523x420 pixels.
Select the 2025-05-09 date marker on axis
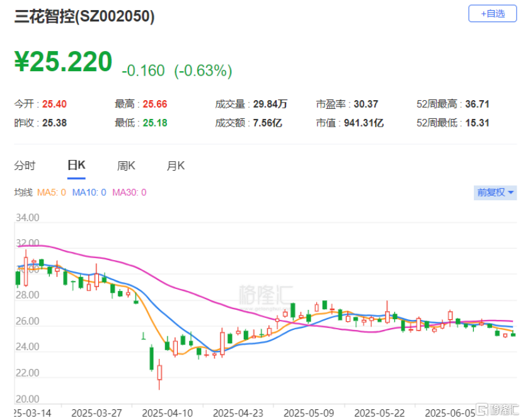(x=309, y=413)
